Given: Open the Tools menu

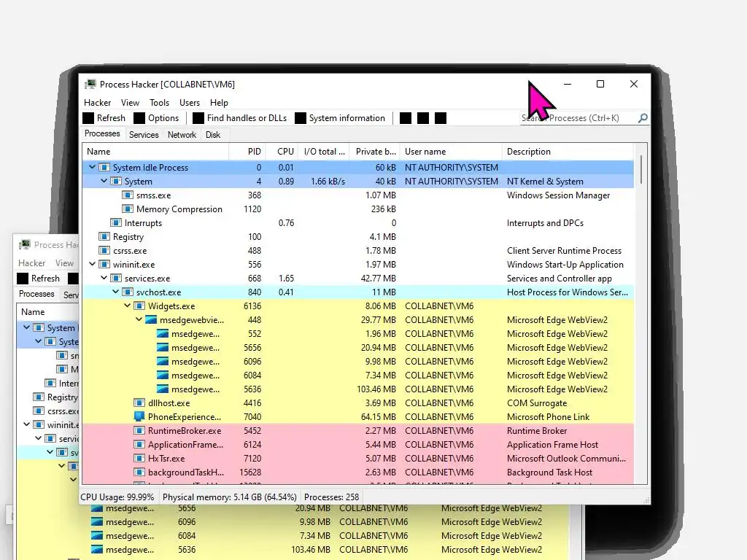Looking at the screenshot, I should pos(159,102).
